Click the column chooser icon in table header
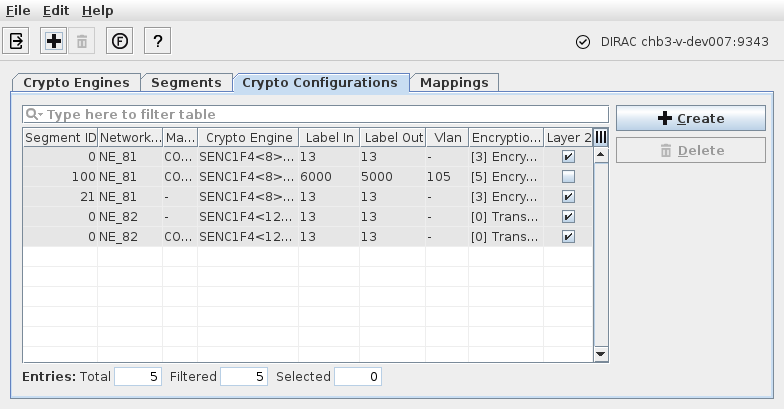The width and height of the screenshot is (784, 409). [x=601, y=137]
